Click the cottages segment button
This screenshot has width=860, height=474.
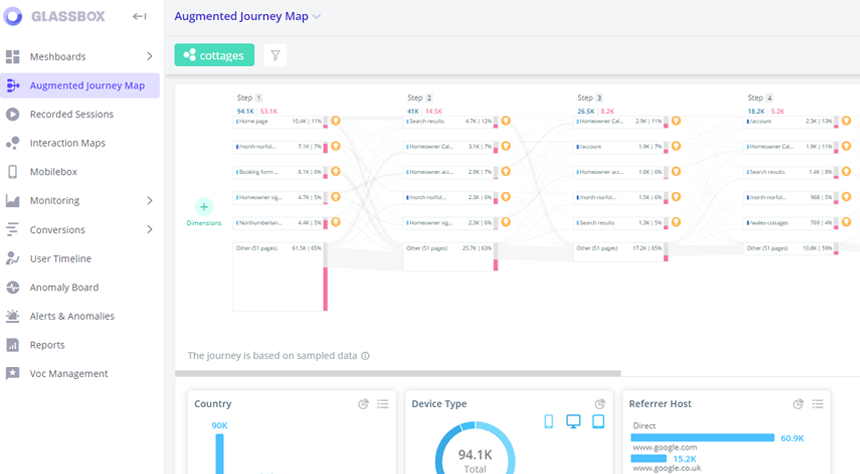pos(214,56)
